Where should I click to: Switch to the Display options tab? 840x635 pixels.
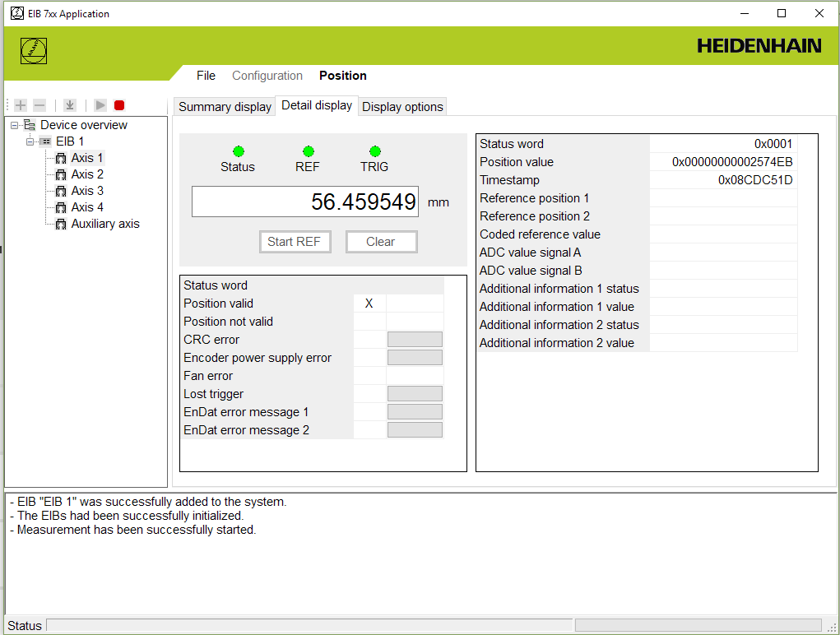[x=402, y=107]
